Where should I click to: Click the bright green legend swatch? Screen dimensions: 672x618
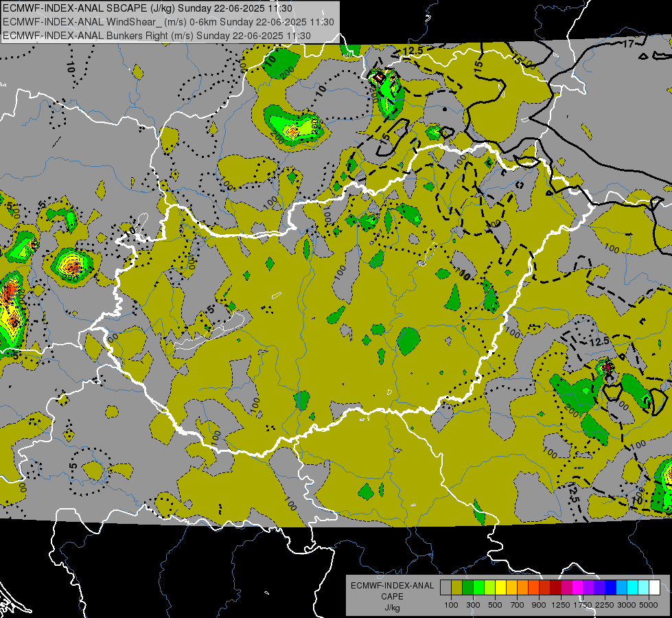click(x=478, y=588)
